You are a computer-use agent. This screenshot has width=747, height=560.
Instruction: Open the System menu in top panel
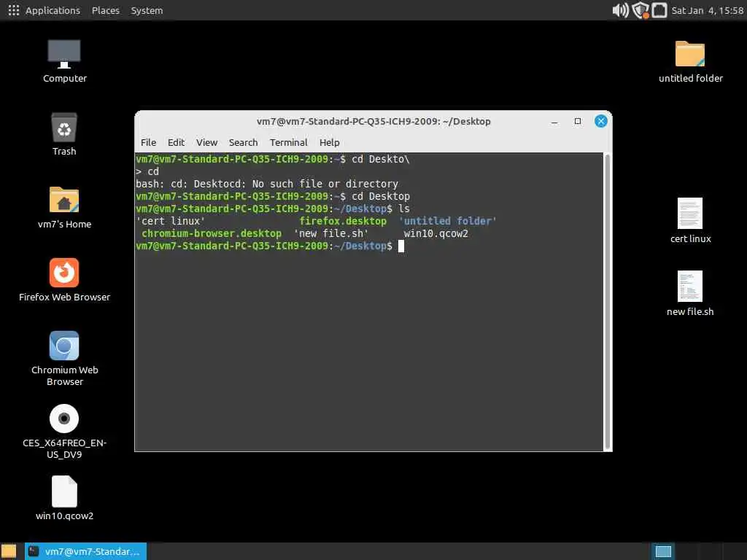pos(147,10)
